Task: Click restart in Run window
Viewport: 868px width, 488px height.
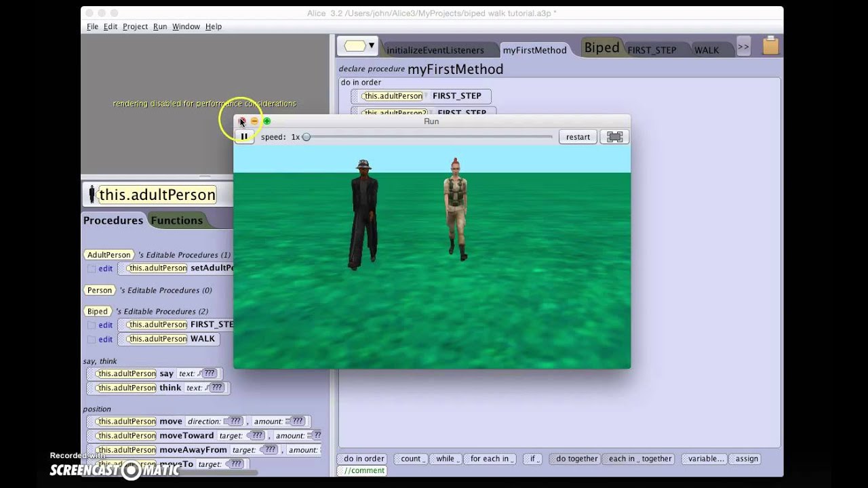Action: [x=578, y=137]
